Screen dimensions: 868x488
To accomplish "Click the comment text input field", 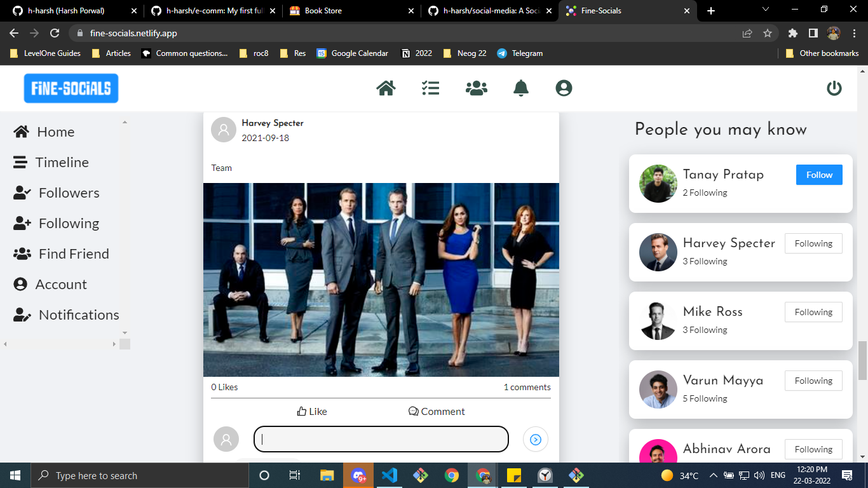I will coord(381,439).
